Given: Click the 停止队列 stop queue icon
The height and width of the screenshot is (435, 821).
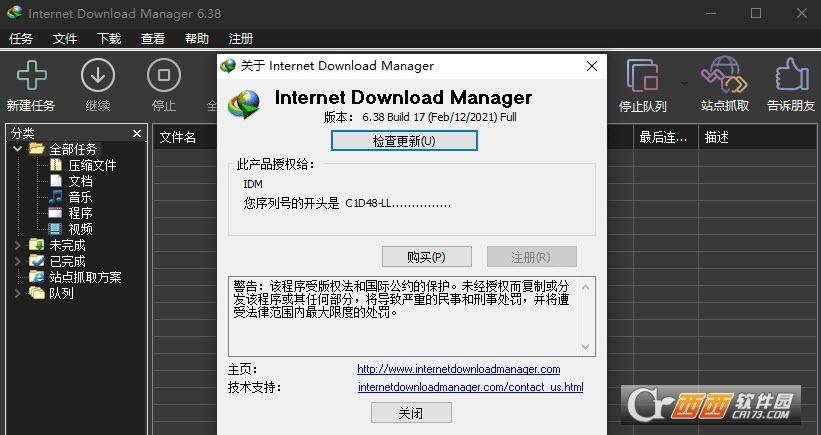Looking at the screenshot, I should (642, 75).
